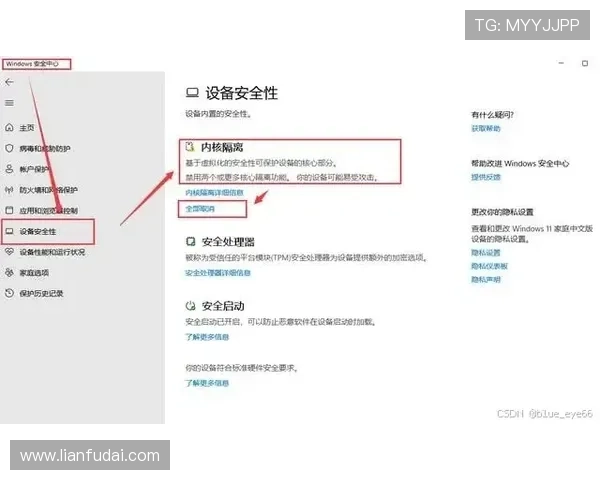Open 应用和浏览器控制 page
This screenshot has width=600, height=480.
click(49, 211)
